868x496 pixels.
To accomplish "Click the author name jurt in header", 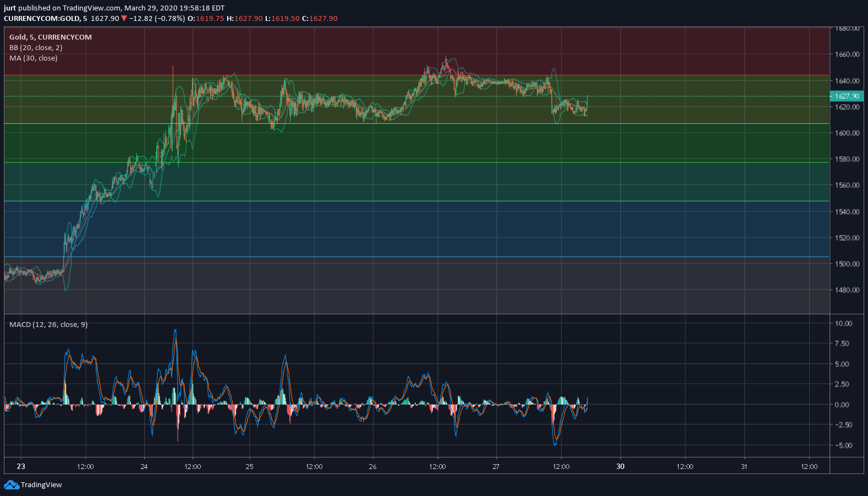I will coord(10,8).
